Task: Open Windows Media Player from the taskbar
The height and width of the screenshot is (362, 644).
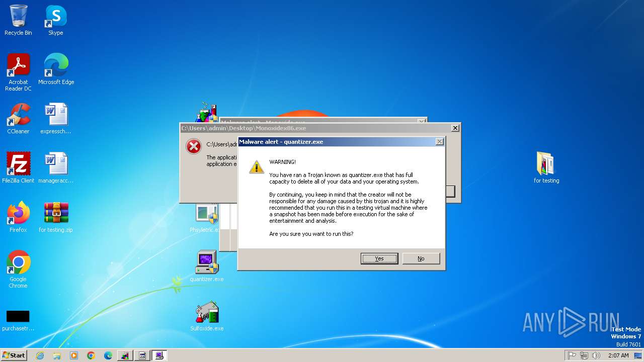Action: [x=74, y=355]
